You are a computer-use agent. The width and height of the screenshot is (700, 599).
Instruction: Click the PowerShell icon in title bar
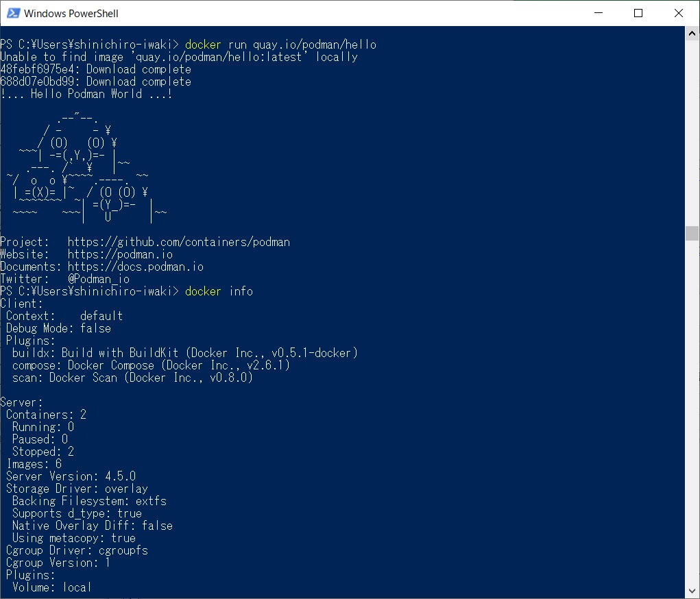pos(12,13)
